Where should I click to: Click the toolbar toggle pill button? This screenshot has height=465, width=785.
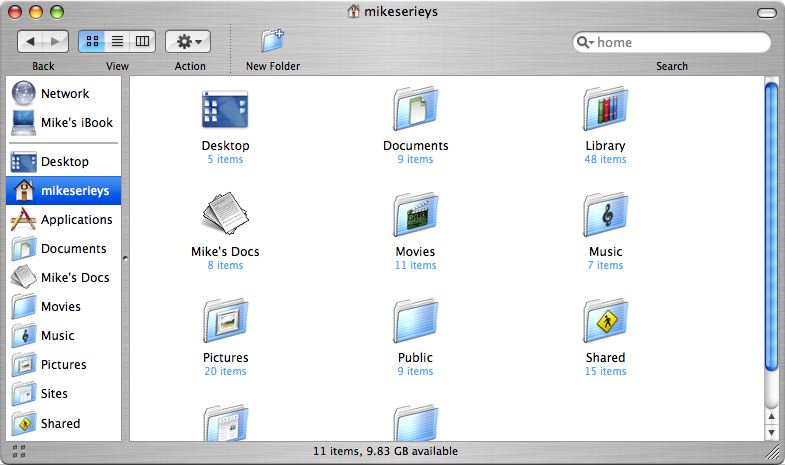[x=764, y=12]
